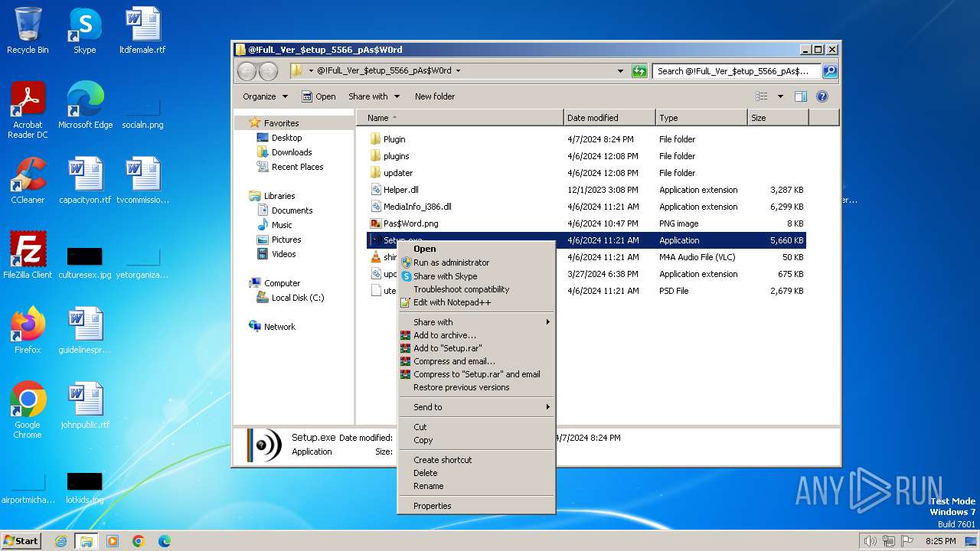Choose Troubleshoot compatibility

click(x=476, y=289)
